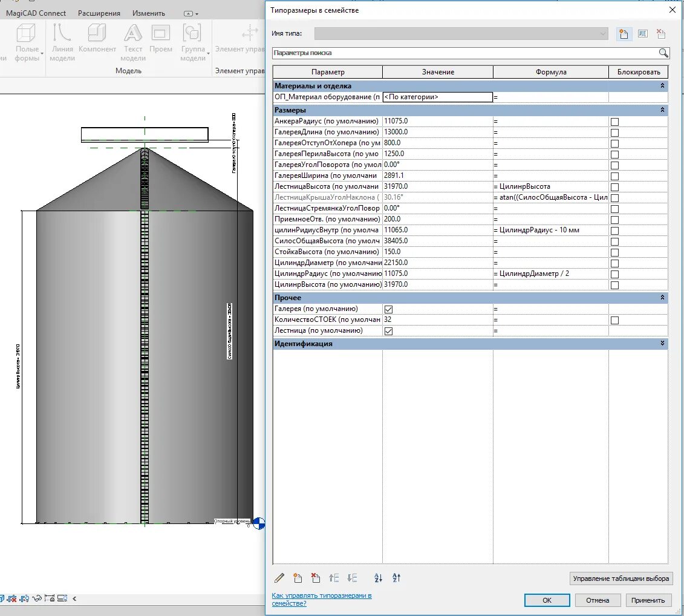The image size is (684, 616).
Task: Select the Линия модели tool
Action: (62, 42)
